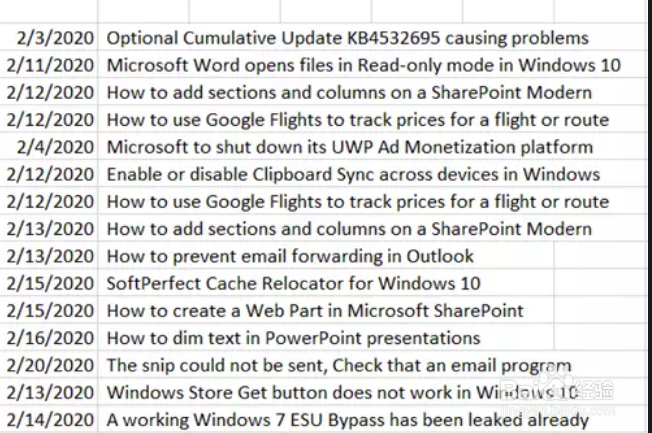Click the 2/20/2020 date cell
The width and height of the screenshot is (652, 433).
[x=49, y=365]
